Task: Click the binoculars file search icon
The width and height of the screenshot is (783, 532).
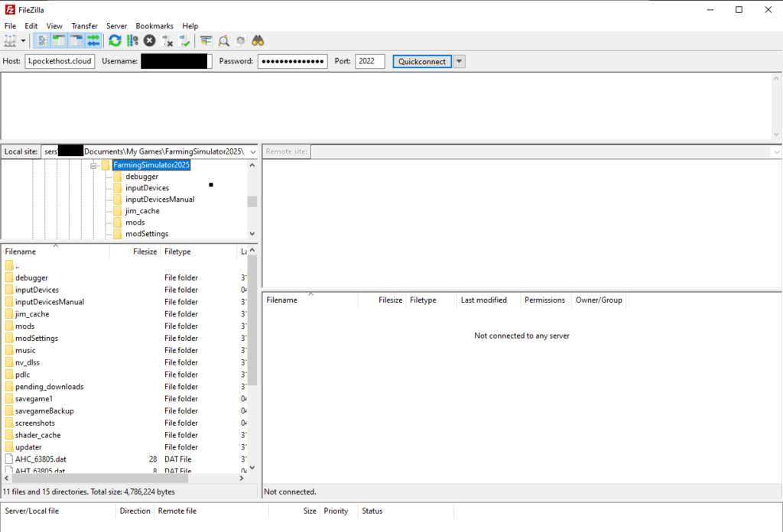Action: 258,41
